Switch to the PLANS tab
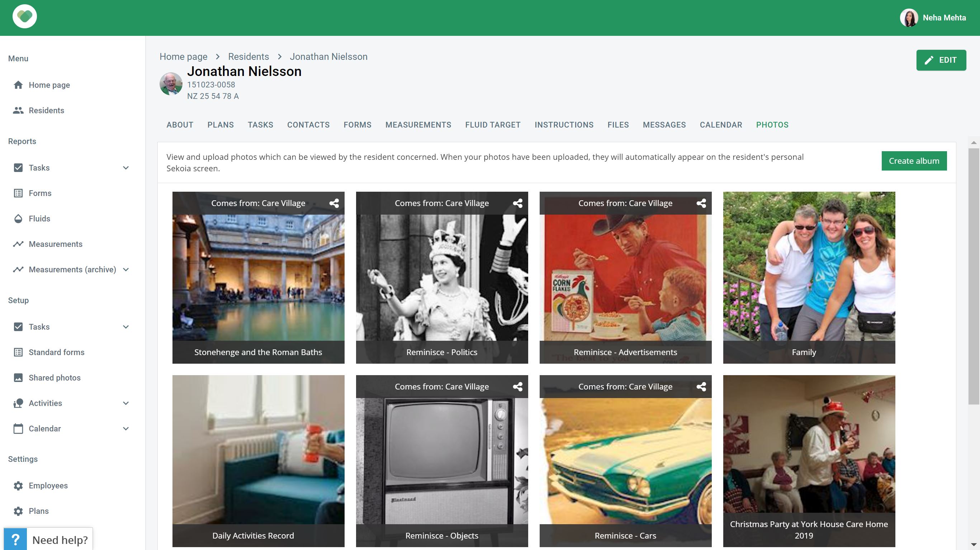 coord(221,125)
